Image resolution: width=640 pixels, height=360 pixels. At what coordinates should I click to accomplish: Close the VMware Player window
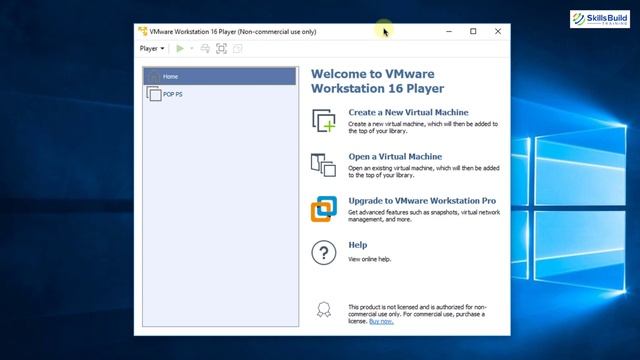pyautogui.click(x=498, y=31)
